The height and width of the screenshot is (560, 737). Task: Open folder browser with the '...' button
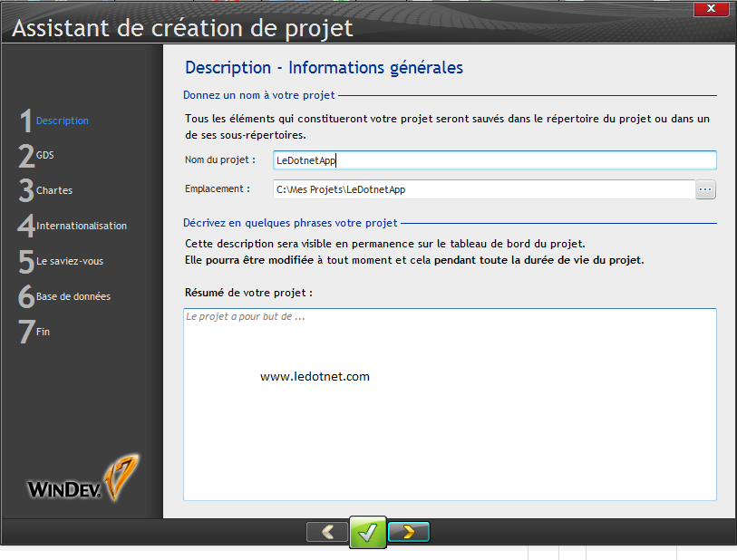[705, 189]
